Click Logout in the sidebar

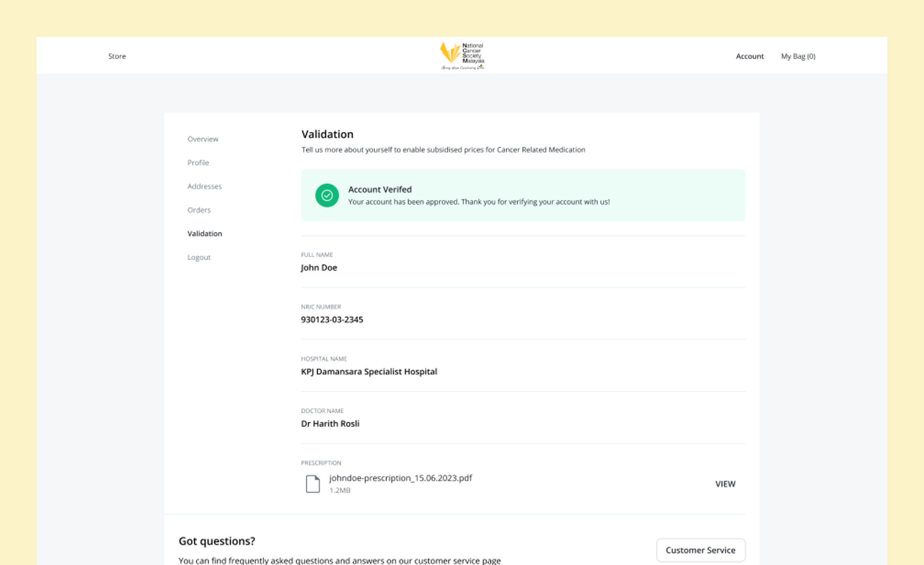tap(199, 257)
